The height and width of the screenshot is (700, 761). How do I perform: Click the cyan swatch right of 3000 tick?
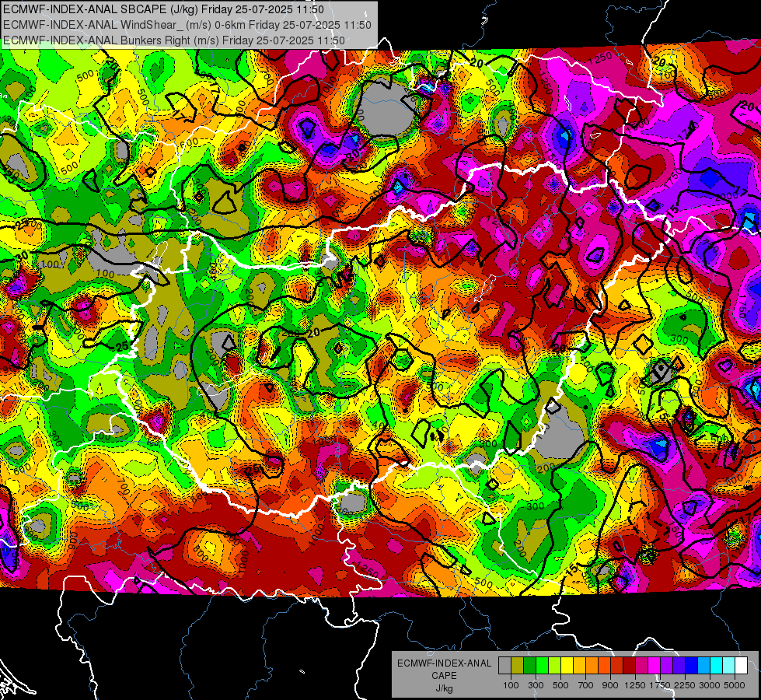coord(717,666)
